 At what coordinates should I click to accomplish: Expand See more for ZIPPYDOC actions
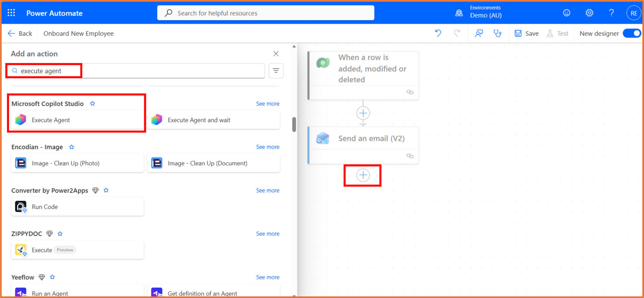click(268, 233)
